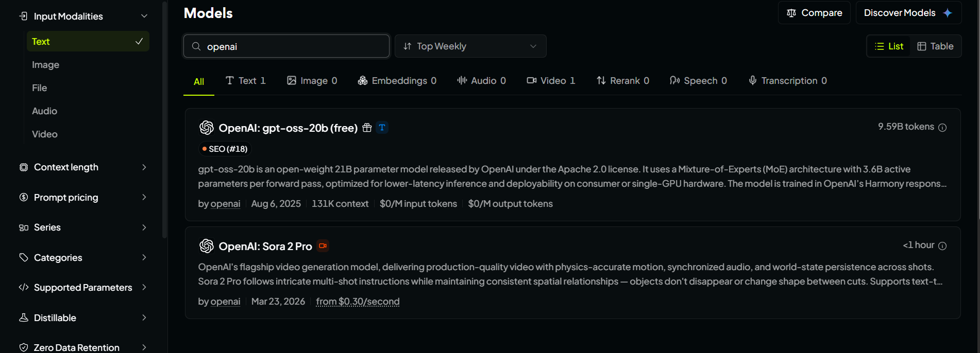Click the orange video badge on Sora 2 Pro
Viewport: 980px width, 353px height.
pos(323,246)
